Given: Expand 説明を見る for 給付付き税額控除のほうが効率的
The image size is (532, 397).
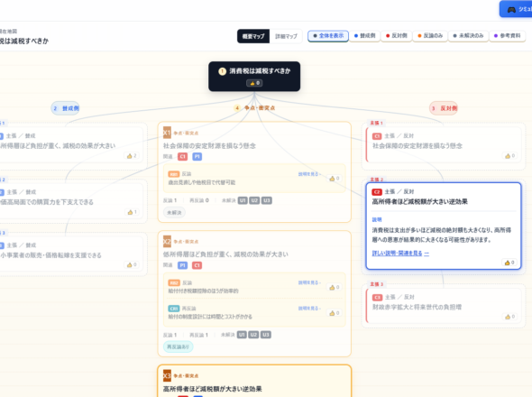Looking at the screenshot, I should coord(309,282).
